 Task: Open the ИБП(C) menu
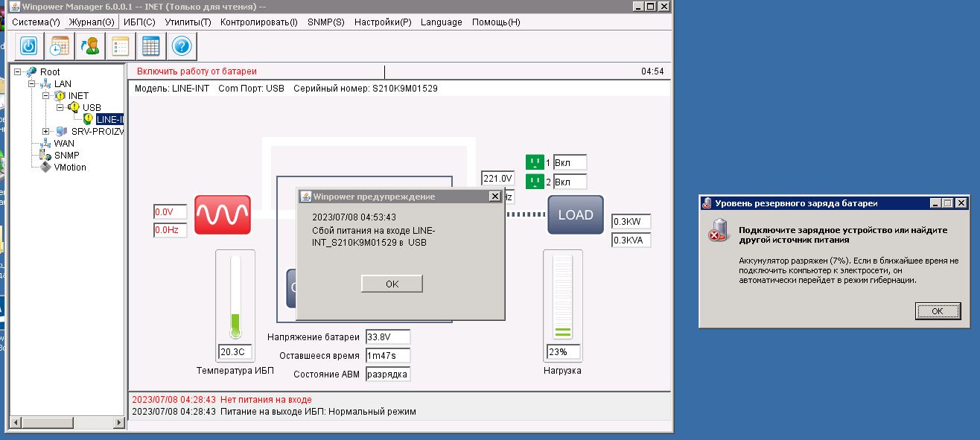click(x=139, y=22)
